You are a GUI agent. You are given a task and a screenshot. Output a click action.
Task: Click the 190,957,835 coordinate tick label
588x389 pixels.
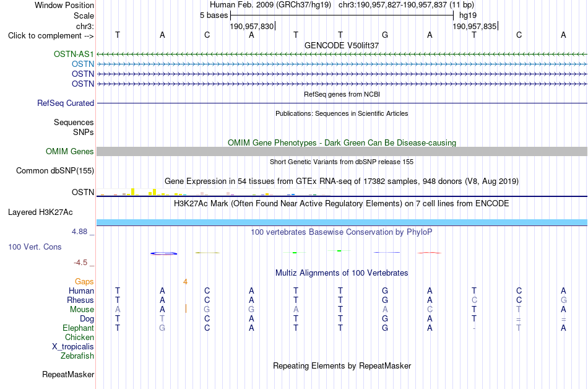coord(474,26)
